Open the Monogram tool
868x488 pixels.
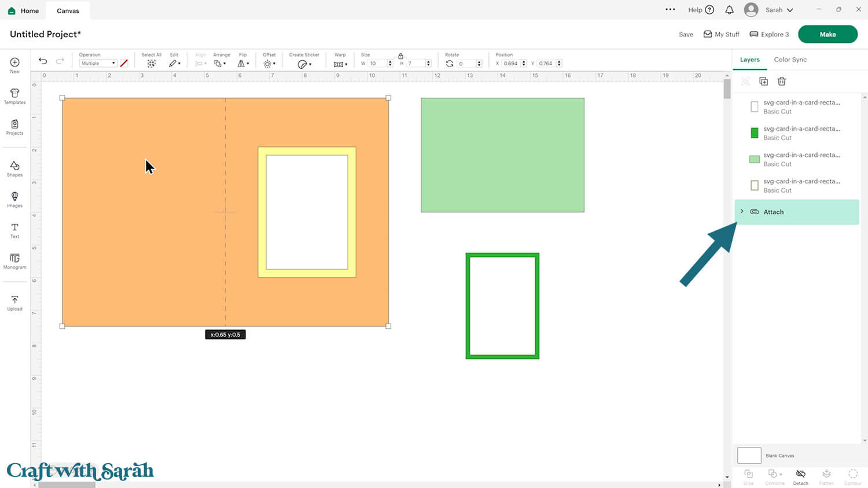click(x=14, y=261)
